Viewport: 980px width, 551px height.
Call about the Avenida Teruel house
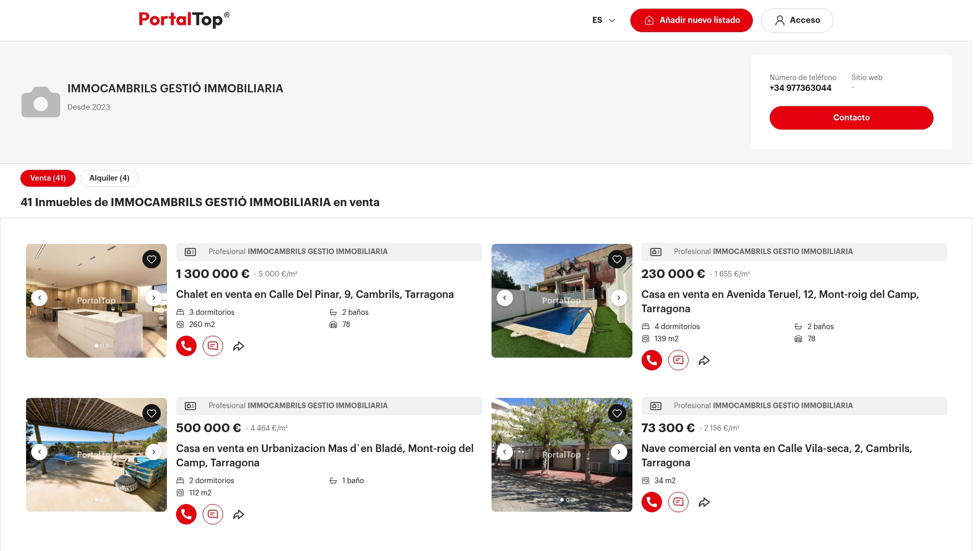click(x=652, y=360)
